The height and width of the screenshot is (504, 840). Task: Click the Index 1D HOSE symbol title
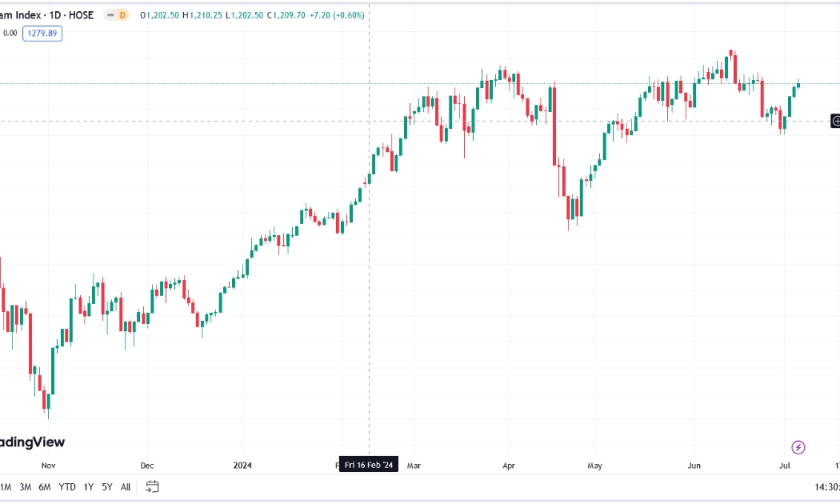click(x=46, y=15)
